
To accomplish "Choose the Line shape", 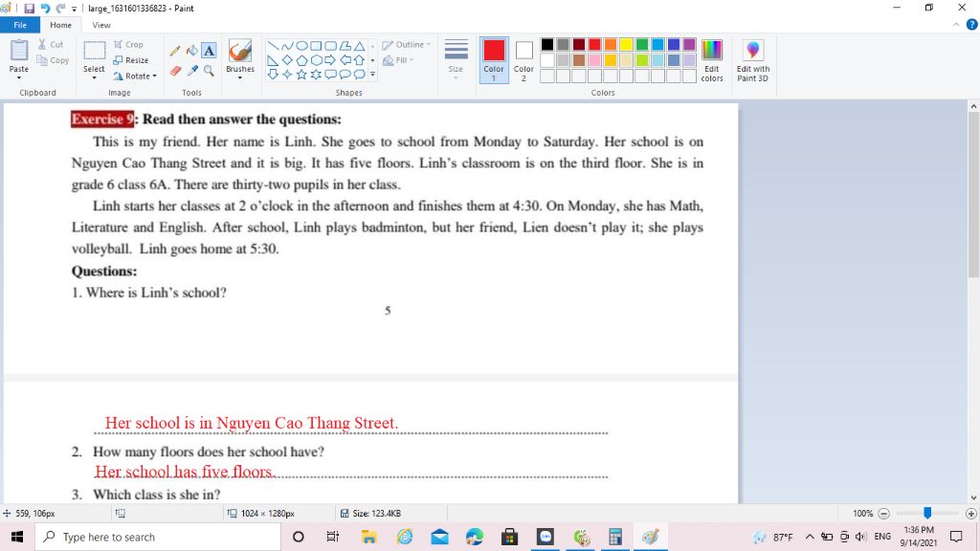I will [273, 46].
